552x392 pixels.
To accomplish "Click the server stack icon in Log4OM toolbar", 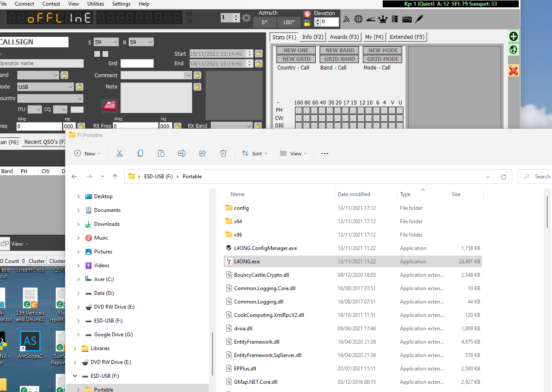I will pyautogui.click(x=394, y=19).
